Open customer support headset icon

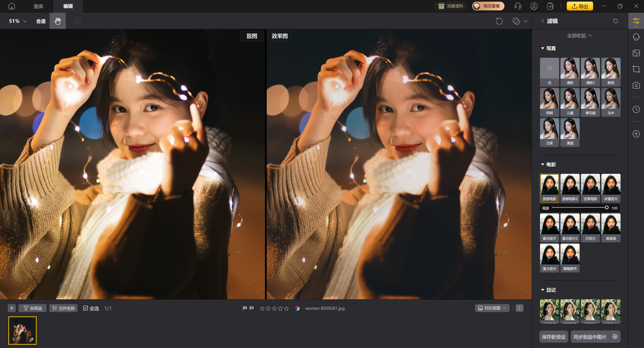(x=518, y=6)
